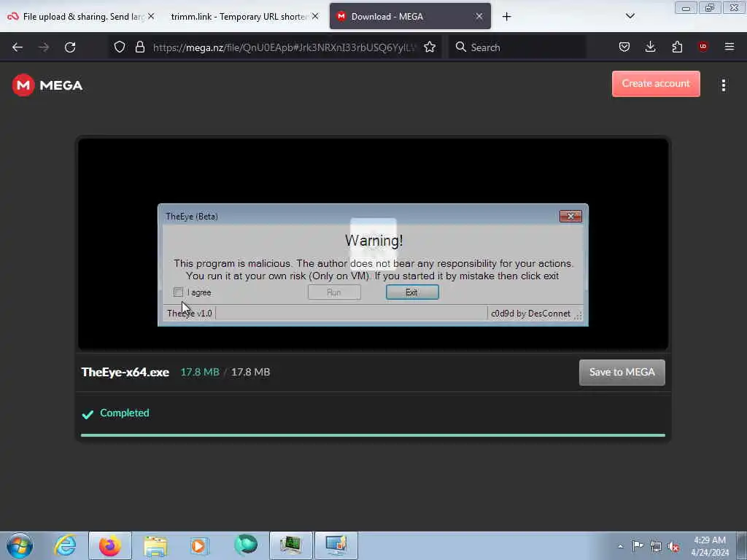Close the Download - MEGA tab
This screenshot has width=747, height=560.
coord(479,16)
